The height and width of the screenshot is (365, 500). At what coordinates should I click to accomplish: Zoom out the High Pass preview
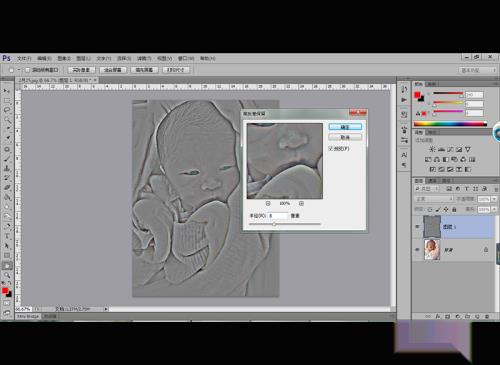pyautogui.click(x=268, y=203)
